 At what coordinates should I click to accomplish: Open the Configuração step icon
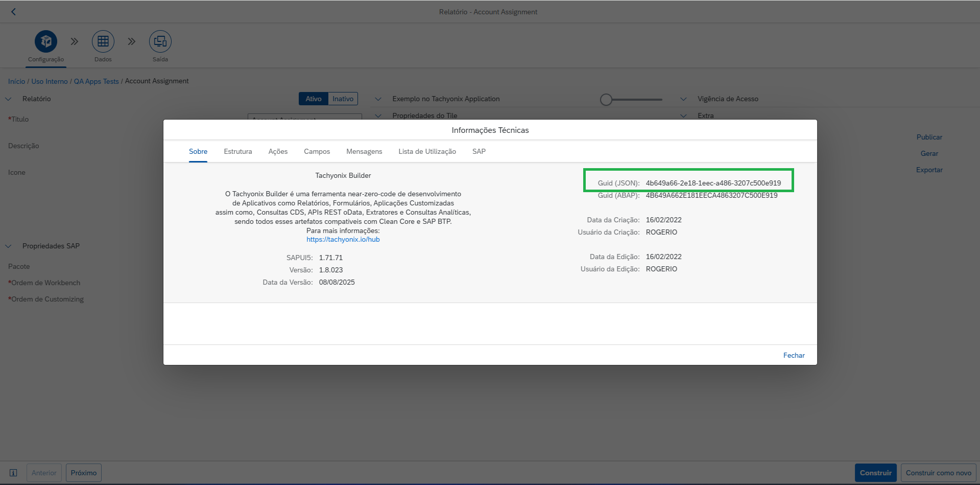tap(46, 41)
